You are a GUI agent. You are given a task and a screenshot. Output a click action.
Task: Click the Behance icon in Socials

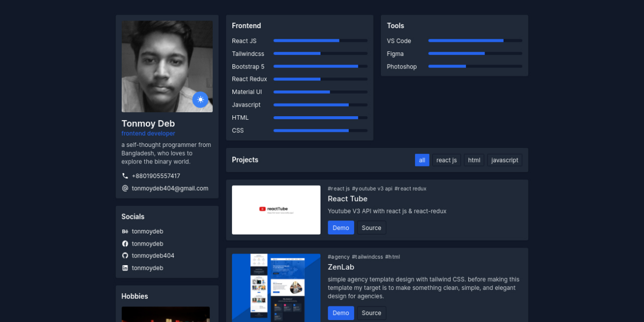[125, 231]
